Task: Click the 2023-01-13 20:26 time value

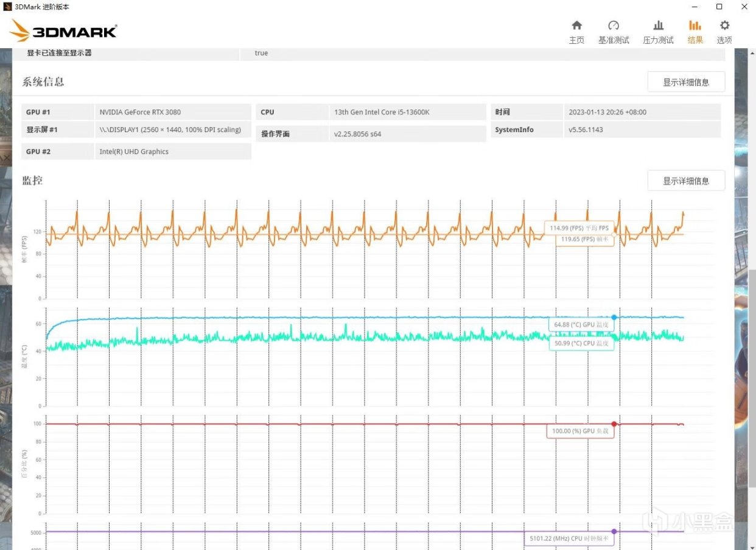Action: [607, 112]
